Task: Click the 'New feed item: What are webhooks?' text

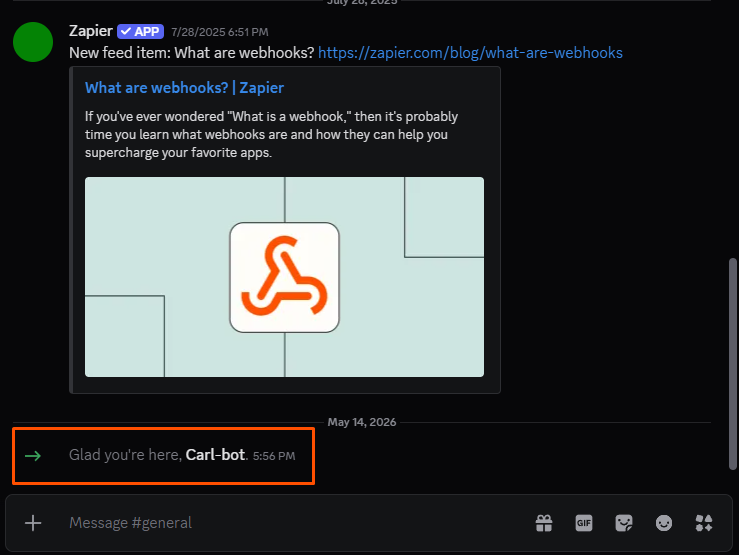Action: pyautogui.click(x=191, y=53)
